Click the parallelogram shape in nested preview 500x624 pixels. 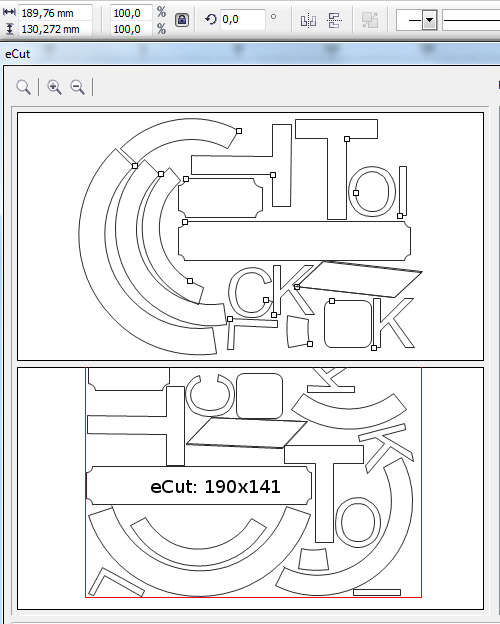pos(246,433)
